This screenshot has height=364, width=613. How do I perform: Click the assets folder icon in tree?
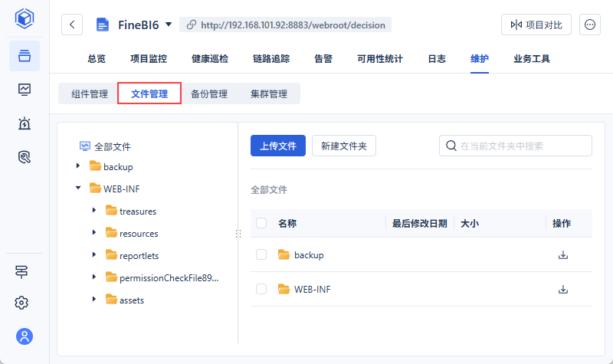(111, 299)
